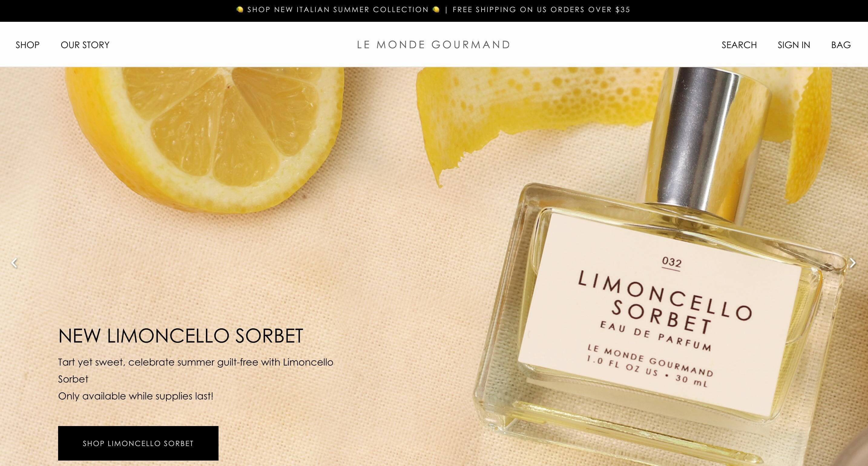868x466 pixels.
Task: Go to the previous slide with the left arrow
Action: pos(14,263)
